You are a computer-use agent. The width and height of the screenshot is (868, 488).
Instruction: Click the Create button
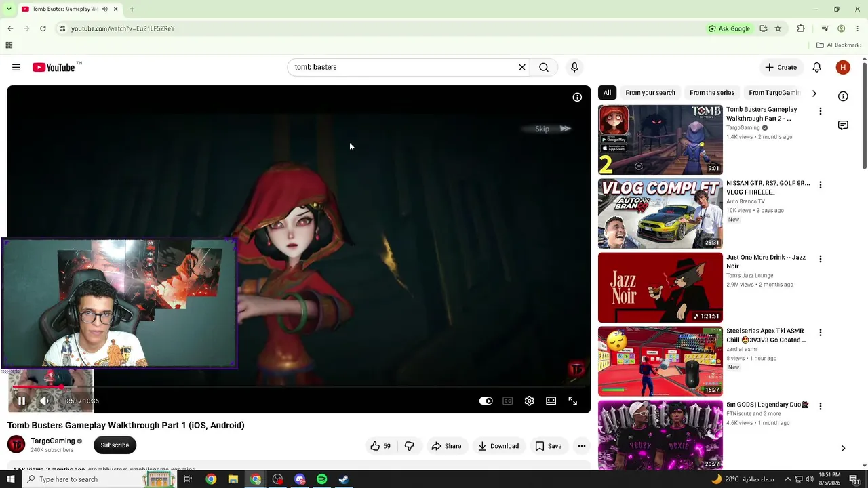[x=781, y=67]
